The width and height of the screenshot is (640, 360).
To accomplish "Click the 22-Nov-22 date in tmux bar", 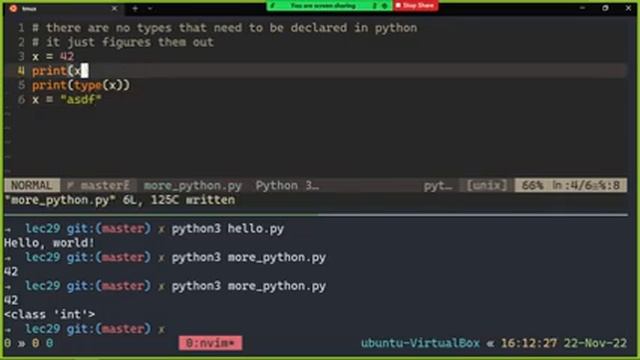I will 595,343.
